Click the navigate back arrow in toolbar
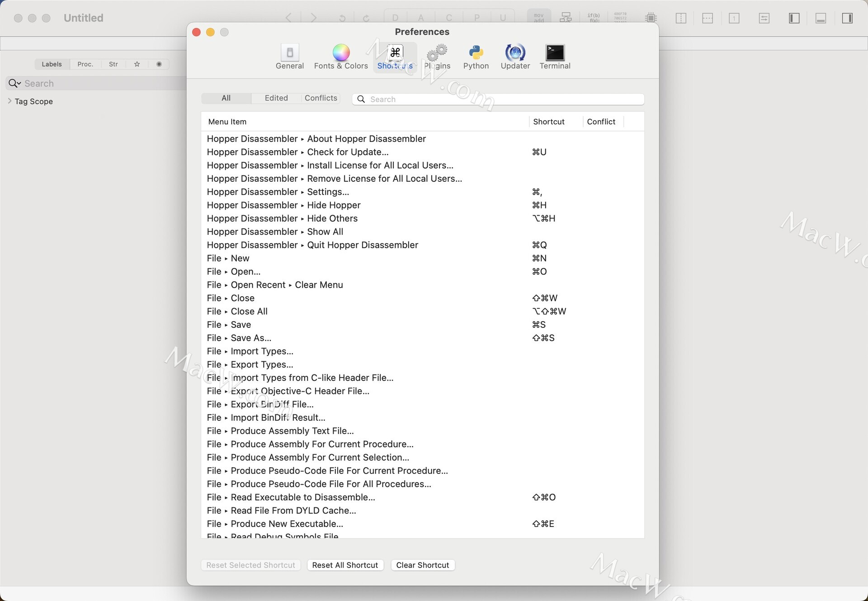The height and width of the screenshot is (601, 868). (288, 18)
